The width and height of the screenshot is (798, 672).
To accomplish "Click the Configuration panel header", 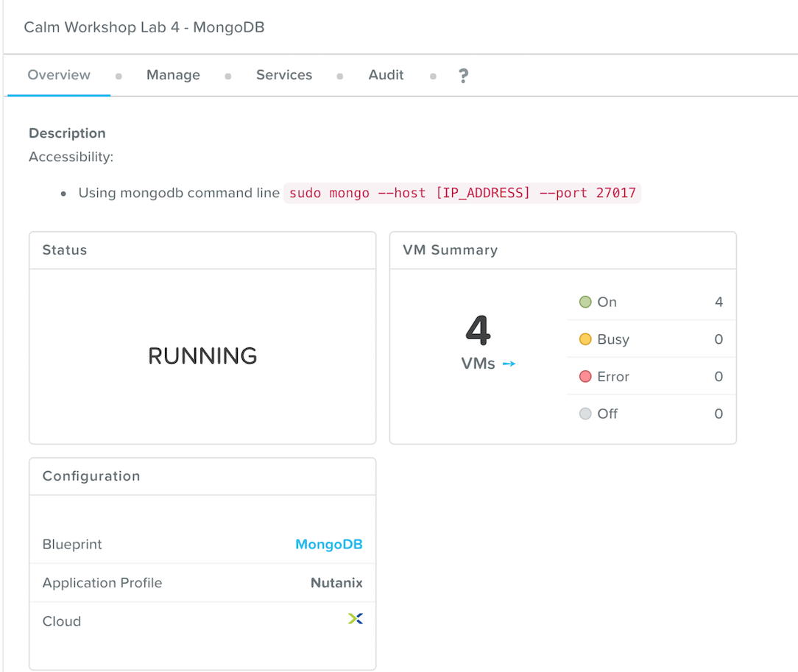I will 202,476.
